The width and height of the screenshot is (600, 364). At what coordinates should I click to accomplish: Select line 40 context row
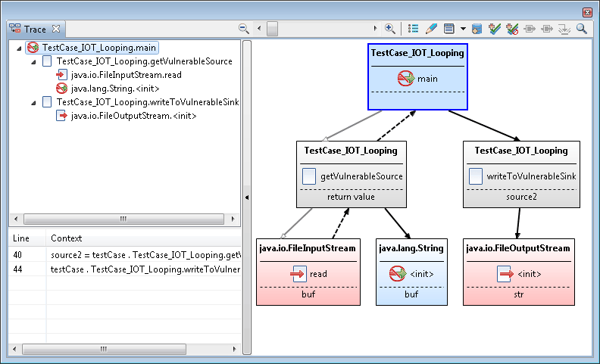125,255
